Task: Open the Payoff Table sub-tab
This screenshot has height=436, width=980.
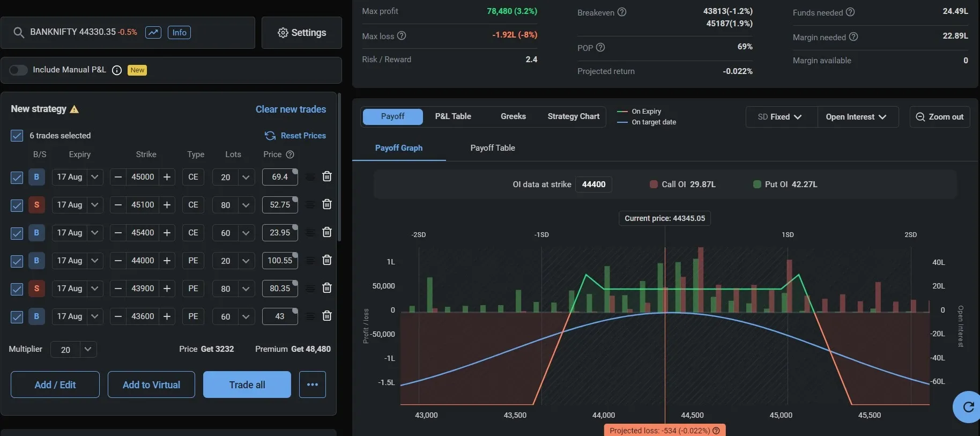Action: click(x=493, y=148)
